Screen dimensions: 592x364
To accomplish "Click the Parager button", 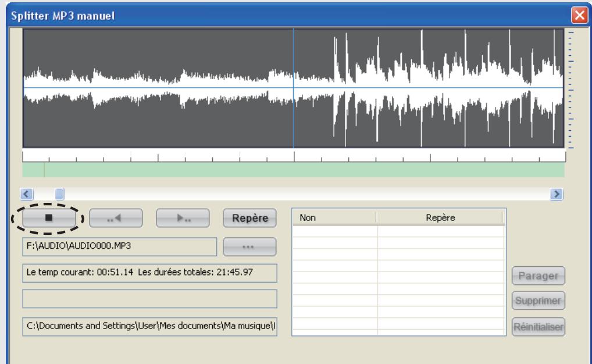I will tap(538, 276).
